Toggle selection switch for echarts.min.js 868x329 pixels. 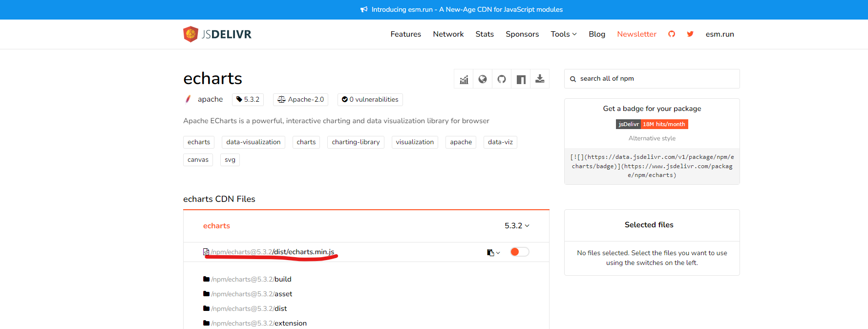pyautogui.click(x=520, y=252)
